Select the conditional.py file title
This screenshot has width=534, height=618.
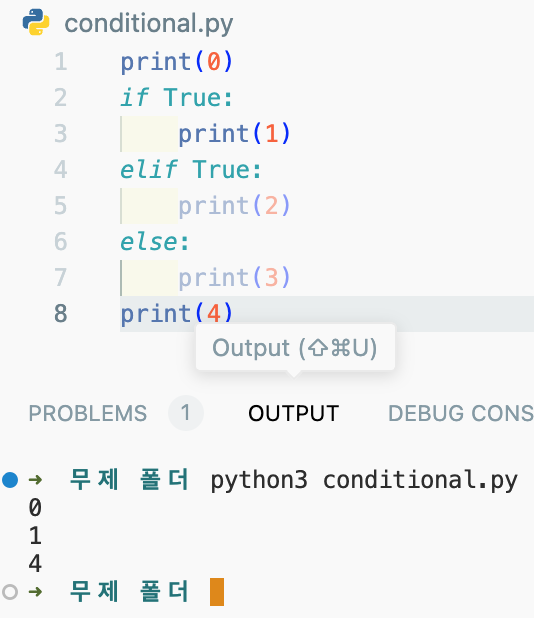(149, 24)
